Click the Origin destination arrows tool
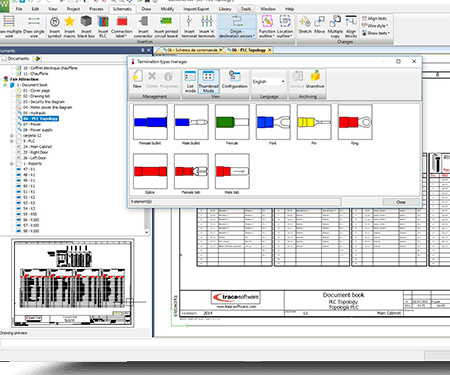The height and width of the screenshot is (375, 450). click(237, 27)
